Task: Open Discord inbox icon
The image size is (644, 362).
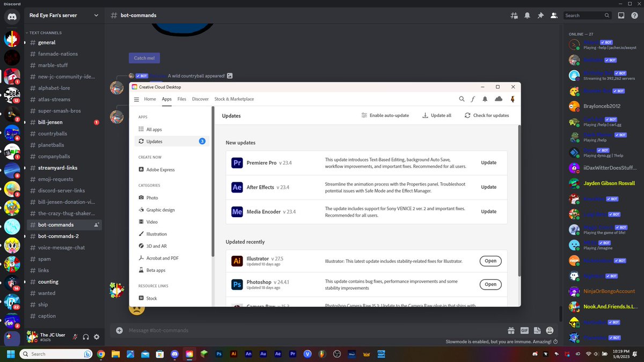Action: tap(621, 16)
